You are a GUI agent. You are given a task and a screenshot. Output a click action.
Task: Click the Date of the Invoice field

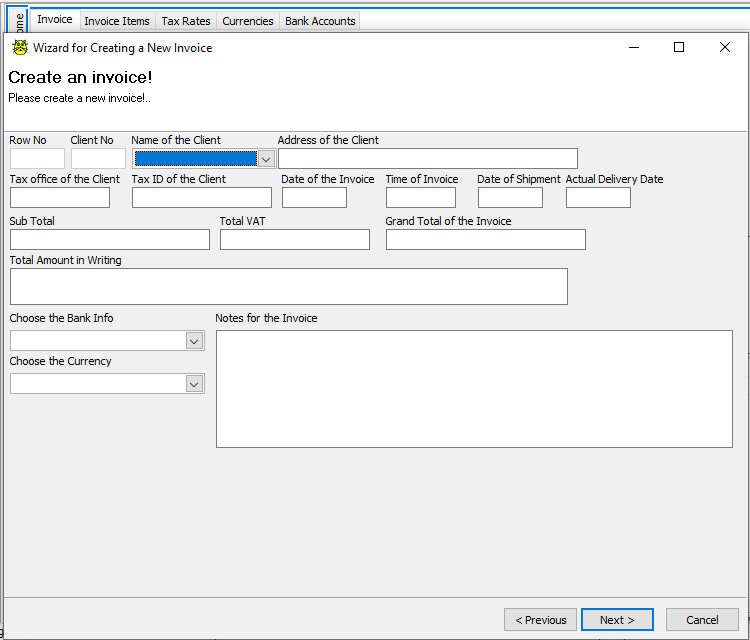(314, 198)
